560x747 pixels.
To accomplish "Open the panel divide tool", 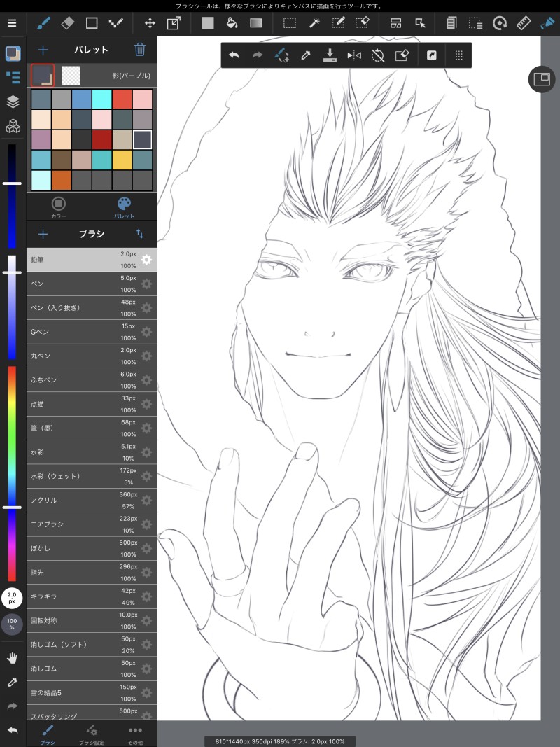I will [395, 23].
